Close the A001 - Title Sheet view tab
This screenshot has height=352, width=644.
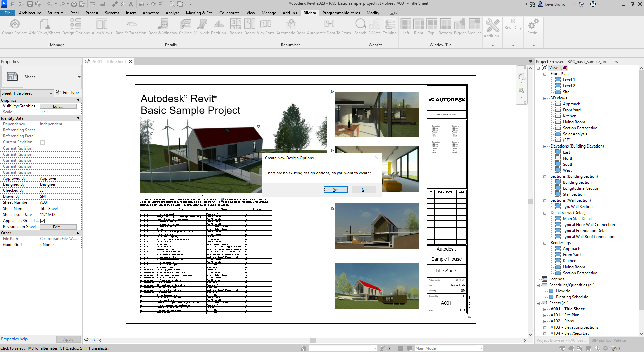[x=130, y=62]
